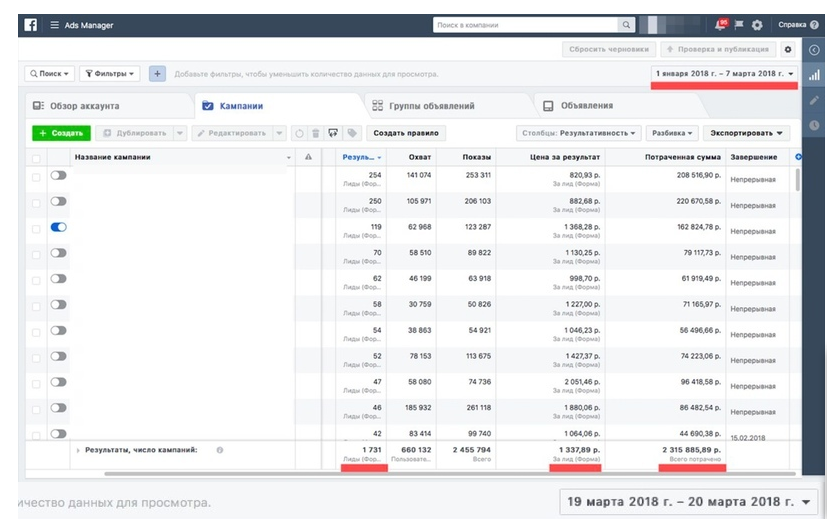This screenshot has height=519, width=827.
Task: Click the green Создать button
Action: pos(61,133)
